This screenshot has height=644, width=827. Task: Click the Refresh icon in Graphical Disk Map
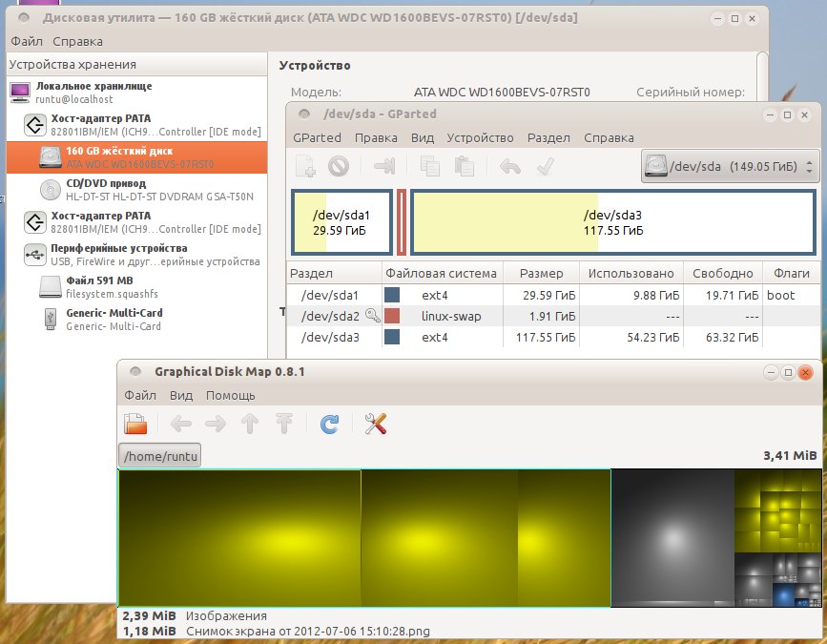coord(330,424)
